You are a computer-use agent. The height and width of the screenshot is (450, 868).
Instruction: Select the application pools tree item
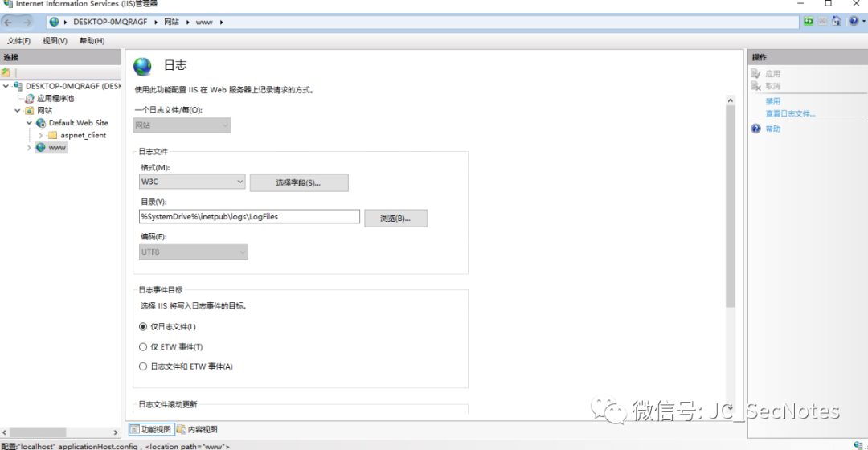55,99
